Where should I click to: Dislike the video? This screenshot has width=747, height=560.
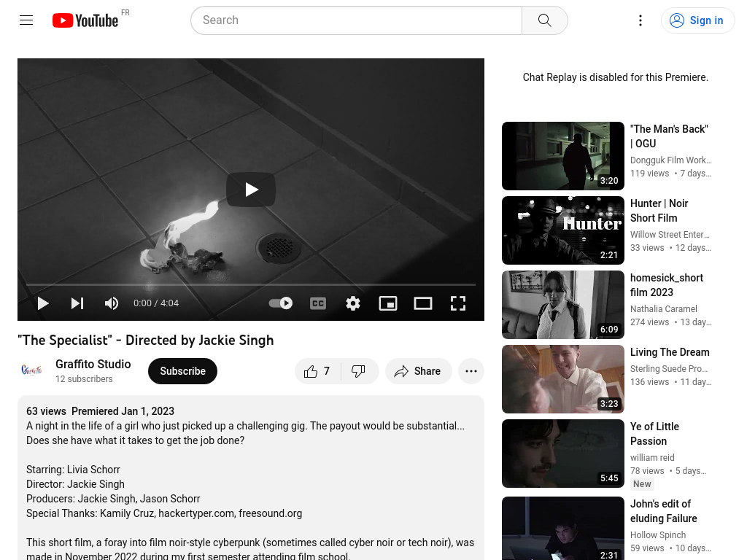tap(359, 371)
